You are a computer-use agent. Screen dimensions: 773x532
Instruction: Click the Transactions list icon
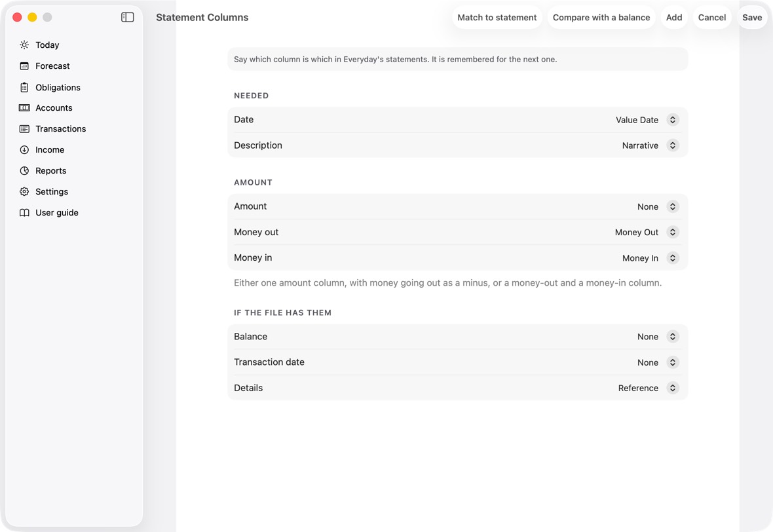point(24,128)
